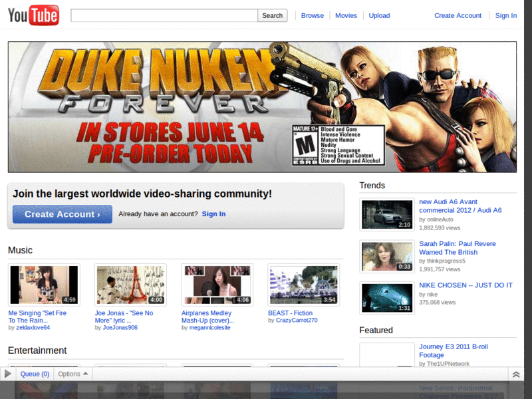This screenshot has height=399, width=532.
Task: Click Sign In next to 'Already have an account?'
Action: pyautogui.click(x=213, y=214)
